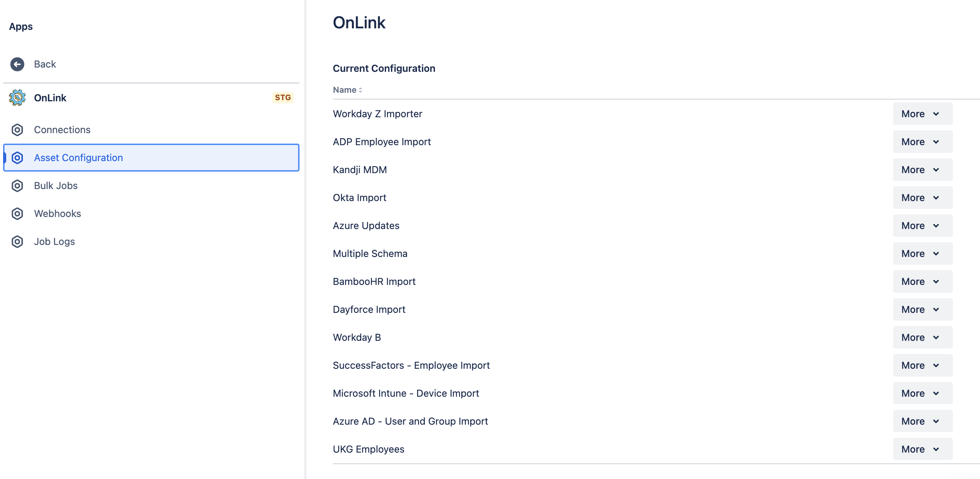The image size is (980, 479).
Task: Click the Dayforce Import name
Action: click(x=369, y=309)
